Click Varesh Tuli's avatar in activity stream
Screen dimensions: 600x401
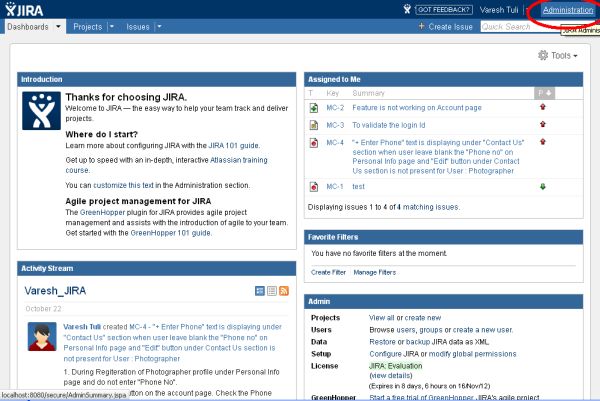click(x=42, y=336)
